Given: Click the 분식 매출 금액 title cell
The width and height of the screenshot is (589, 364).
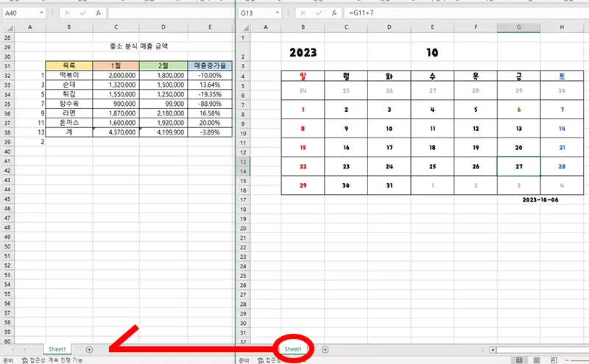Looking at the screenshot, I should (139, 46).
